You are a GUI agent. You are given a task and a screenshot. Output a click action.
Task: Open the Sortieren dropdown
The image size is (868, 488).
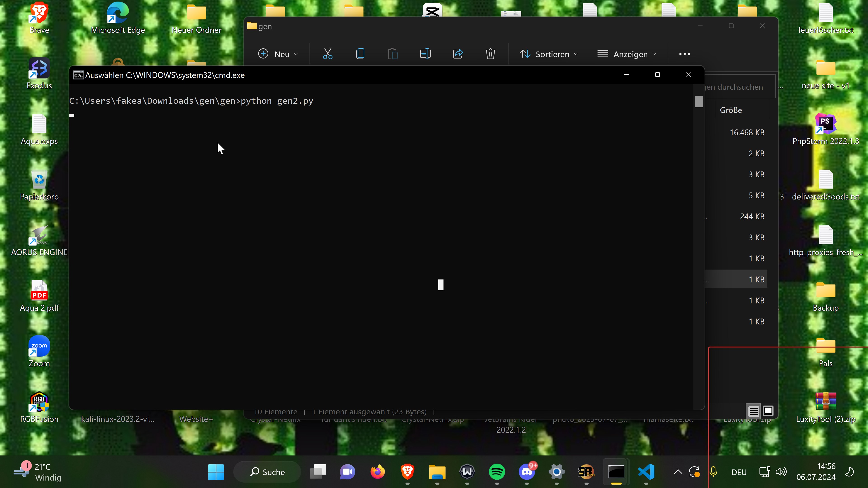pos(549,54)
